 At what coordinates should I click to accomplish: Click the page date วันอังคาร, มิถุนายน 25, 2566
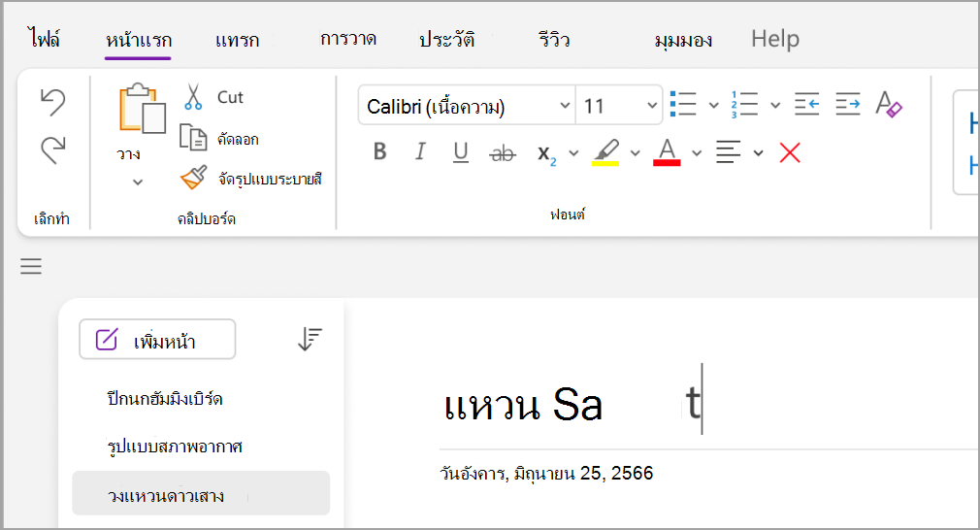pos(546,473)
